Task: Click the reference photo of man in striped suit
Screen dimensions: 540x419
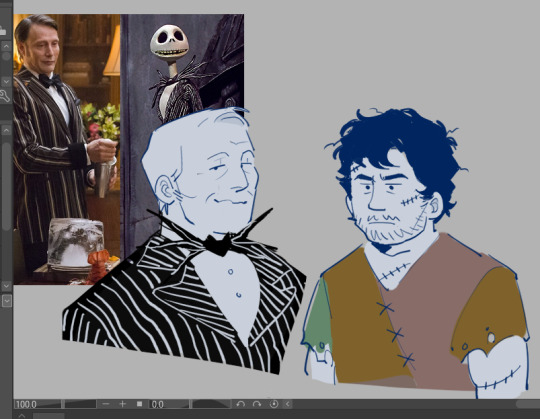Action: [67, 149]
